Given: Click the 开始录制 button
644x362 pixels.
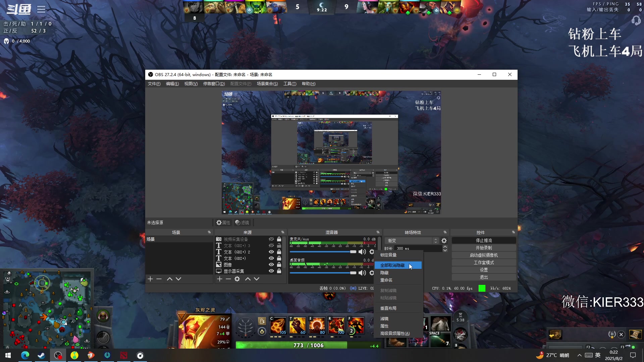Looking at the screenshot, I should coord(484,248).
